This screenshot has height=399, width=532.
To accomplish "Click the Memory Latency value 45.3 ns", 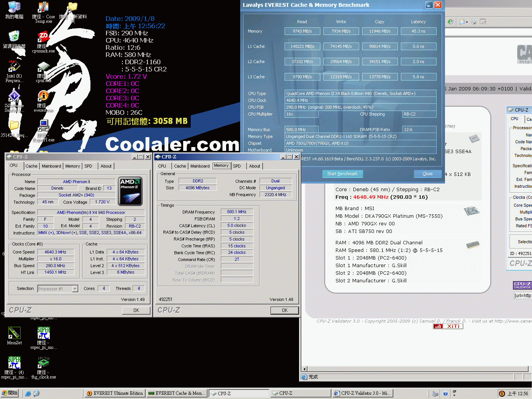I will [x=418, y=31].
